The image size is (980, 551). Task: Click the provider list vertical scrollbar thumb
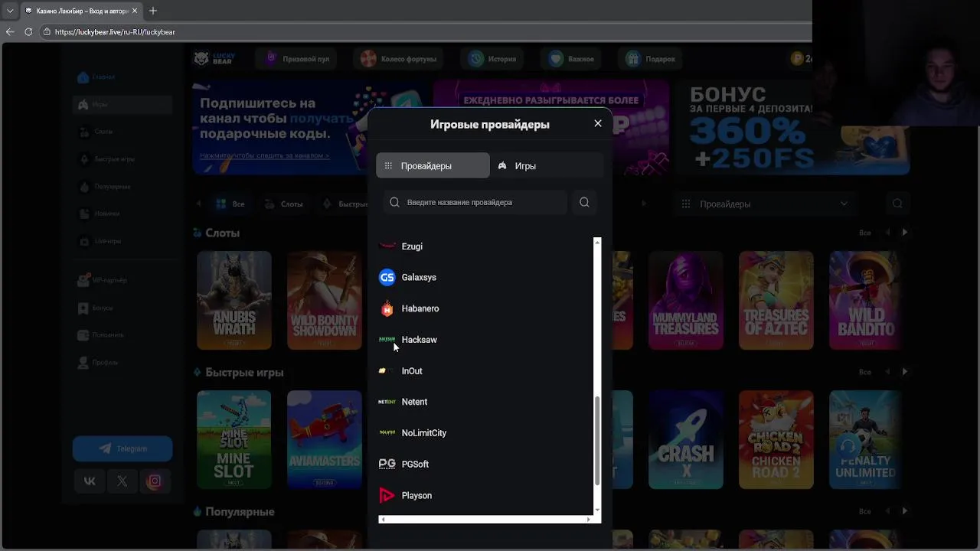[x=597, y=441]
